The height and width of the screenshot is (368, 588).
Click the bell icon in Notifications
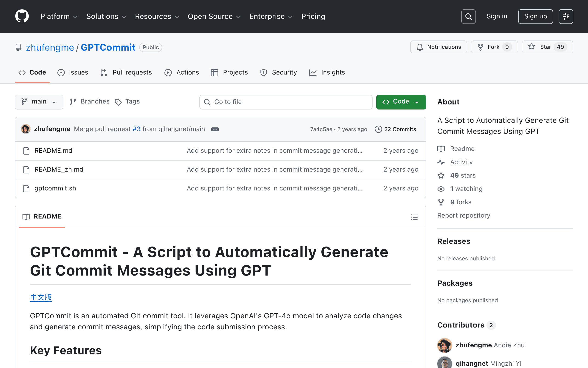[420, 47]
